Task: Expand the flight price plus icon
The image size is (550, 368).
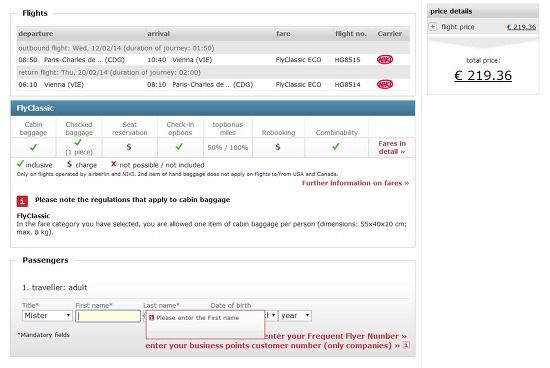Action: pyautogui.click(x=433, y=27)
